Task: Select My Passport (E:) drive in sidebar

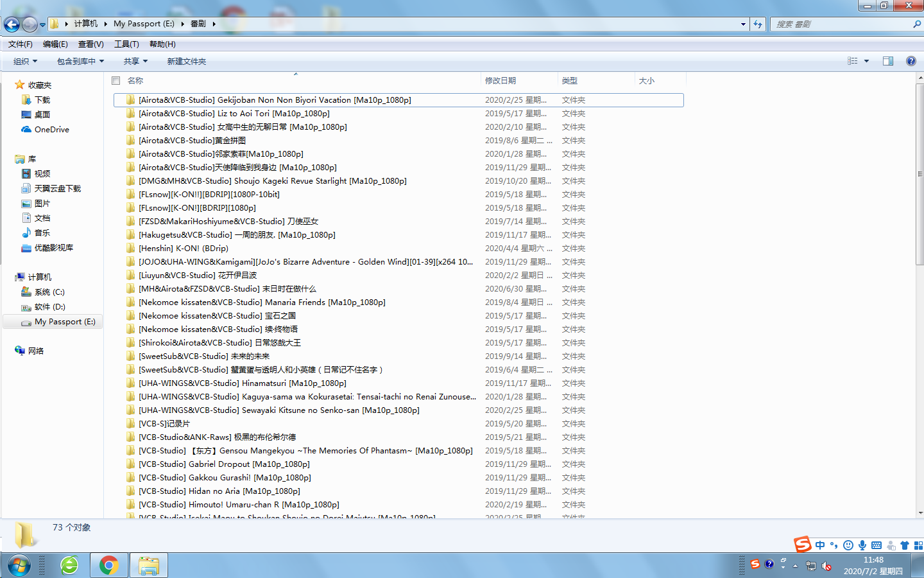Action: 53,322
